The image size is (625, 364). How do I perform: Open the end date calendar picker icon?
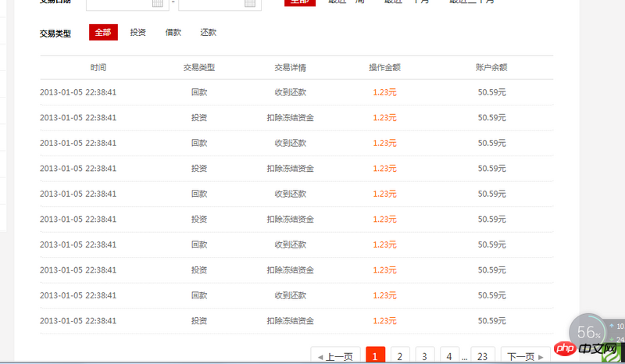click(250, 3)
